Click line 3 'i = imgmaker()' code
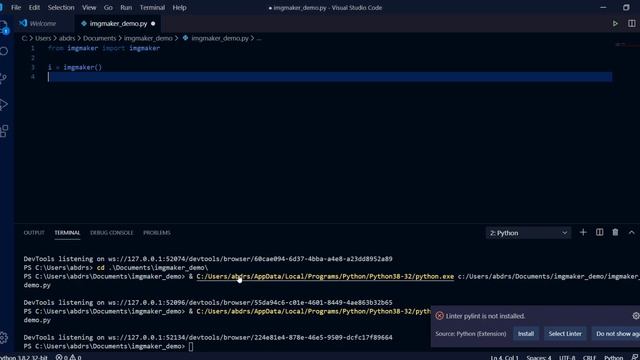 pos(75,67)
